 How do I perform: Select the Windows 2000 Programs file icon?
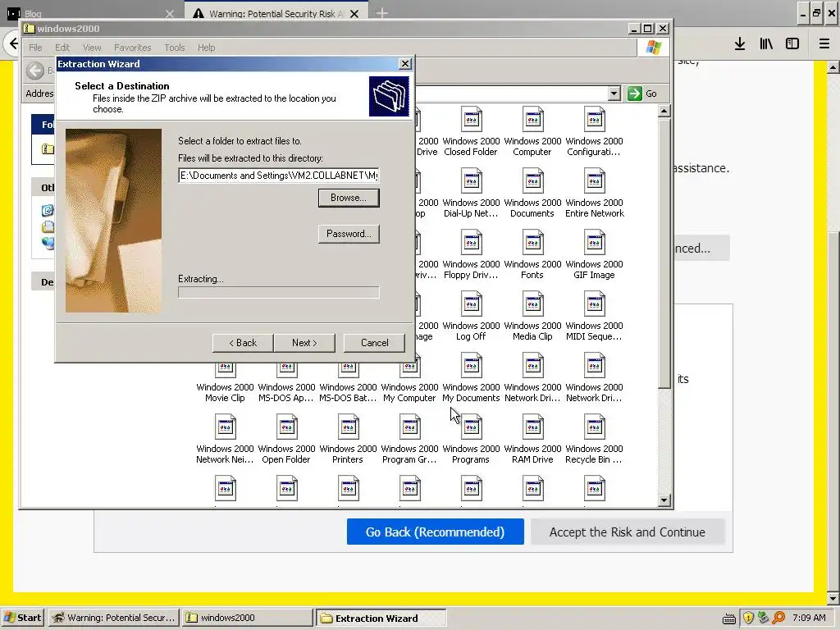point(471,427)
